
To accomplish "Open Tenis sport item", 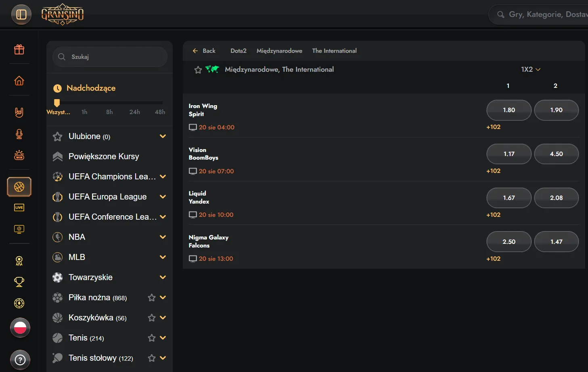I will coord(86,338).
